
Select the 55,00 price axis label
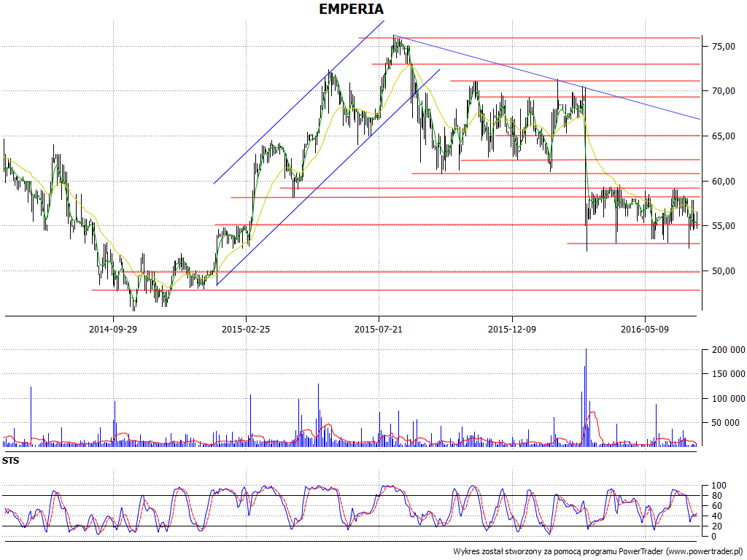coord(723,226)
